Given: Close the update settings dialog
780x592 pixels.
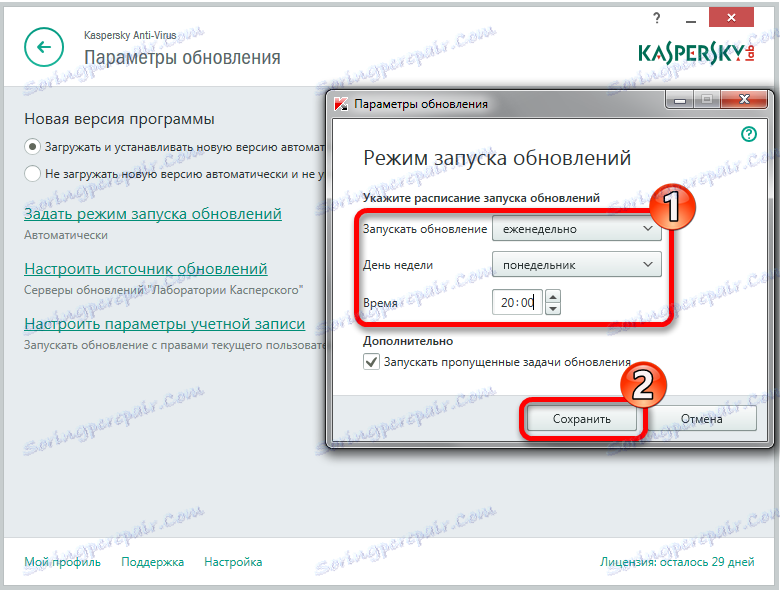Looking at the screenshot, I should tap(744, 99).
